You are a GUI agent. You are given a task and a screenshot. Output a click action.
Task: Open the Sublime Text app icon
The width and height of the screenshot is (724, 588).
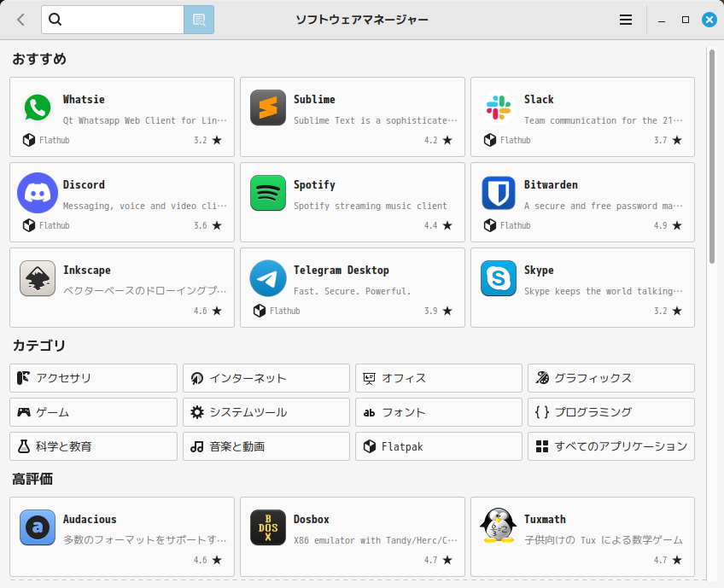268,108
